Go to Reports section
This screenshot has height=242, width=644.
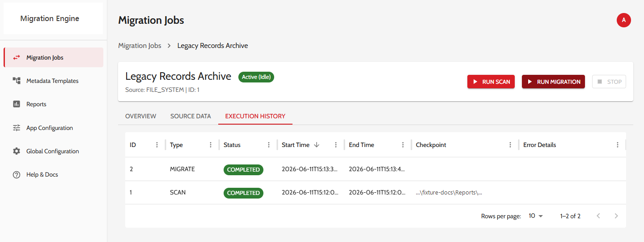(x=54, y=104)
